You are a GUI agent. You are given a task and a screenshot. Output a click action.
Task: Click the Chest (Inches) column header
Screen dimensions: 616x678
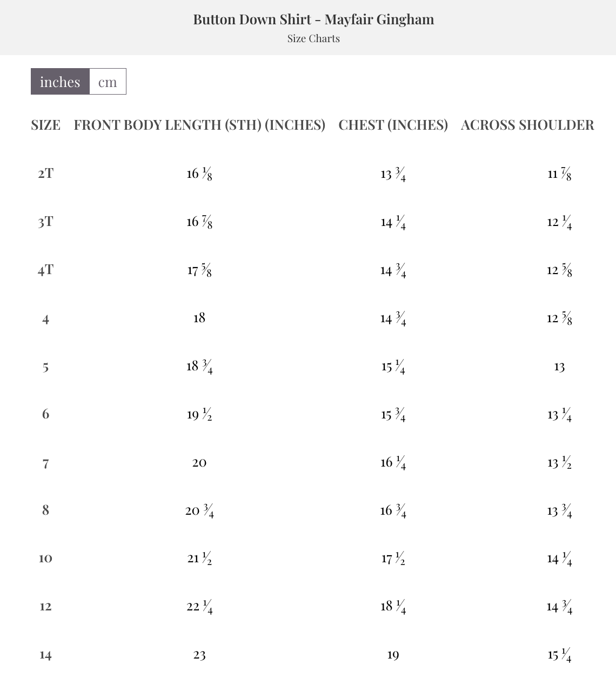pyautogui.click(x=393, y=125)
